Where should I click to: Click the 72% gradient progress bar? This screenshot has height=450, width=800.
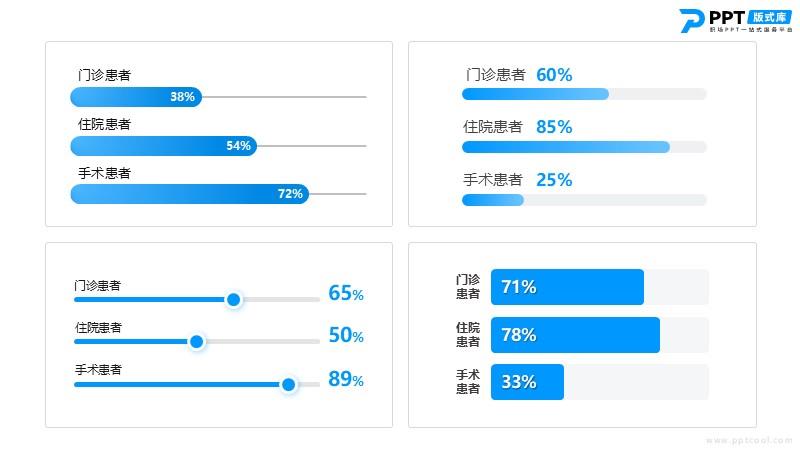point(190,194)
